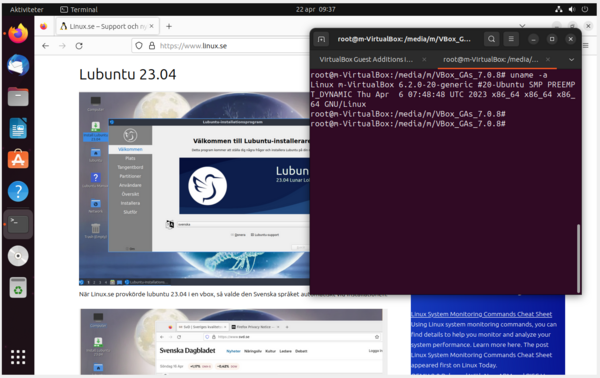Open Linux System Monitoring Commands Cheat Sheet link
The height and width of the screenshot is (378, 600).
point(481,314)
